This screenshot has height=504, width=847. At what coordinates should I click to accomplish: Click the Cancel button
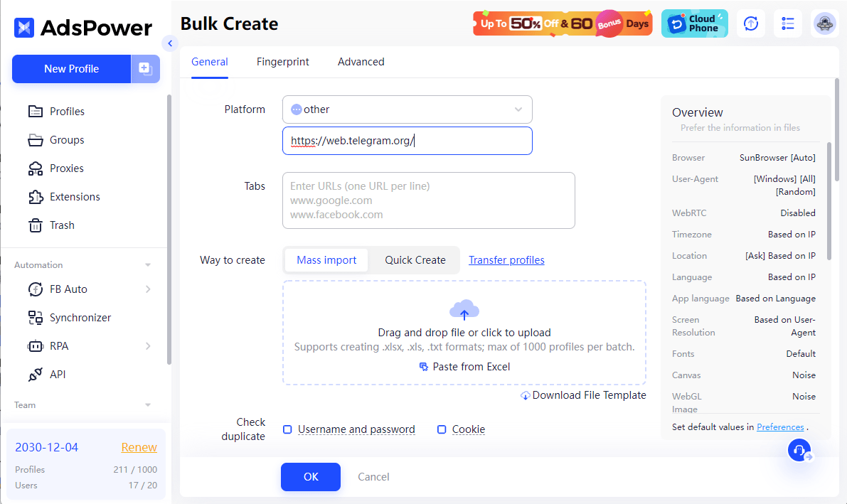[373, 476]
